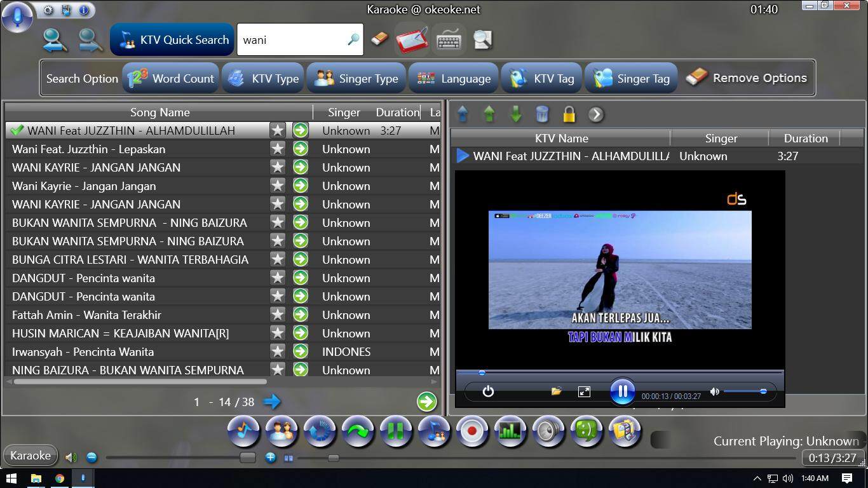Open the green equalizer bars icon
The image size is (868, 488).
pos(510,431)
